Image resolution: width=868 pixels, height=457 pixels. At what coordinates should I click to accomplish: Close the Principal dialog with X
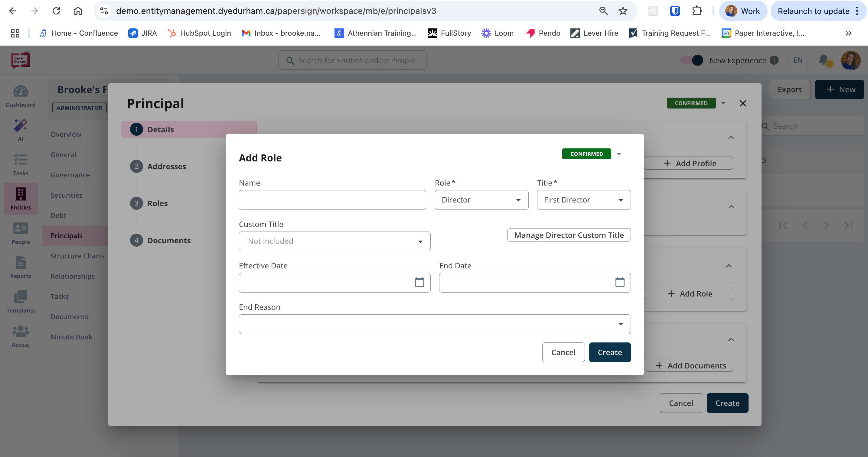coord(743,103)
